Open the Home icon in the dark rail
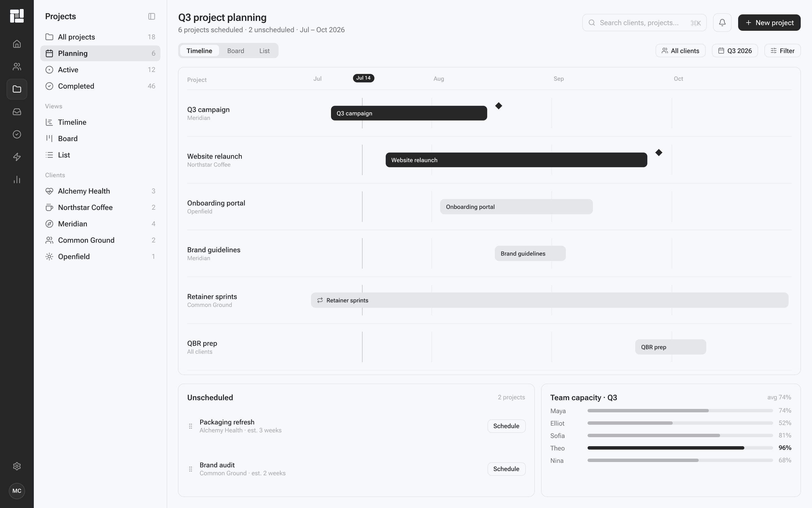This screenshot has width=812, height=508. (x=17, y=44)
